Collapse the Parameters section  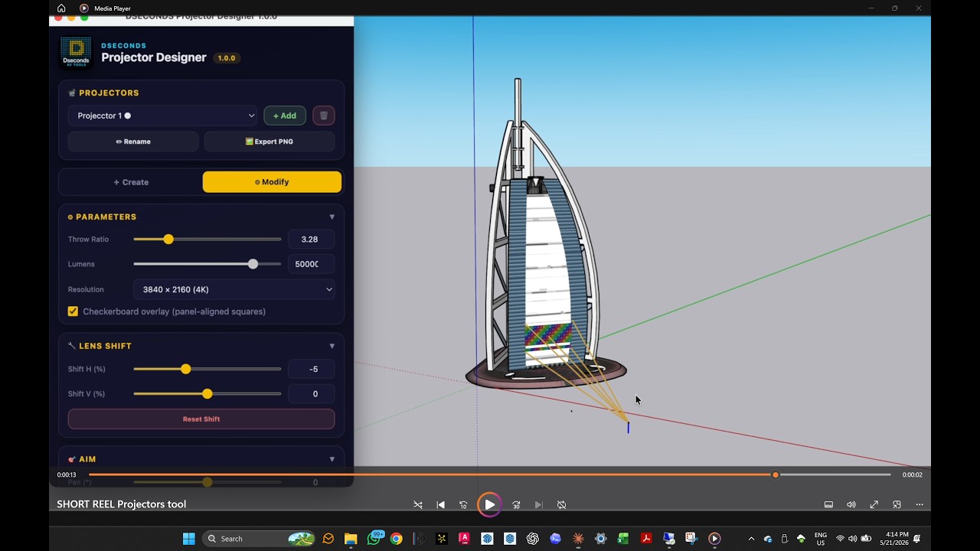(x=332, y=217)
